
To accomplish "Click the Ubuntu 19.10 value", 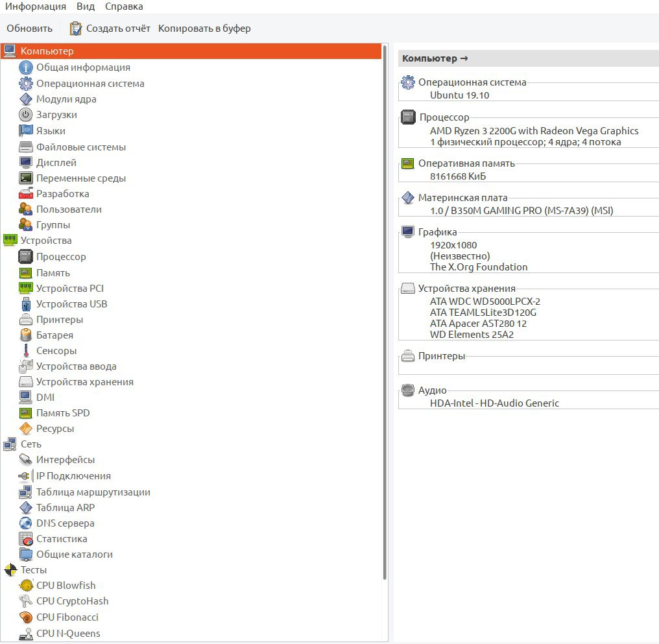I will click(459, 95).
